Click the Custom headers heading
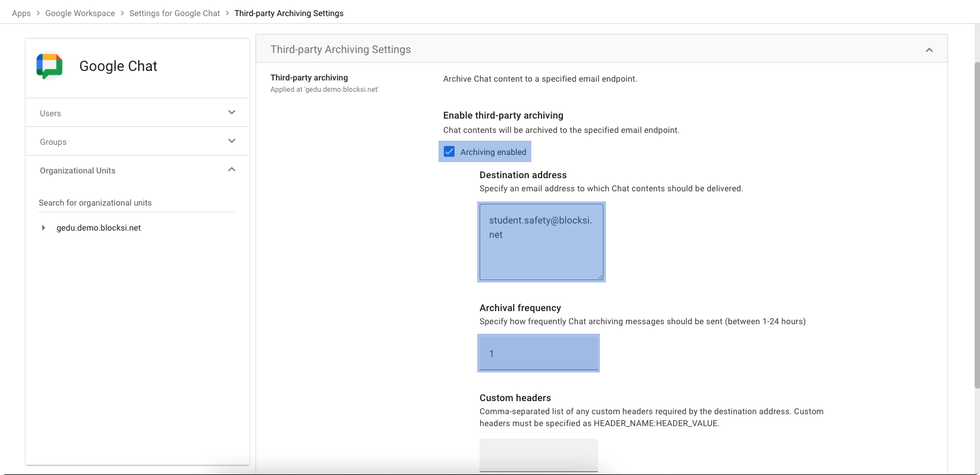 tap(515, 398)
